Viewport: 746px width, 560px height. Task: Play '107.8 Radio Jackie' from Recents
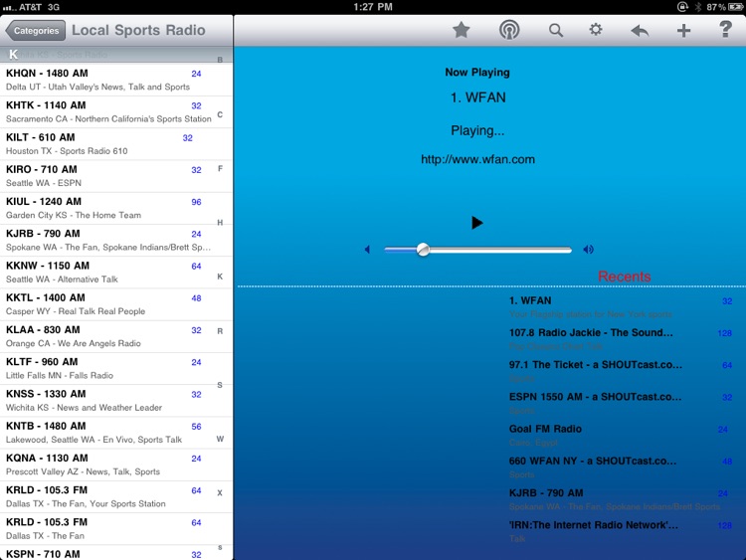621,339
